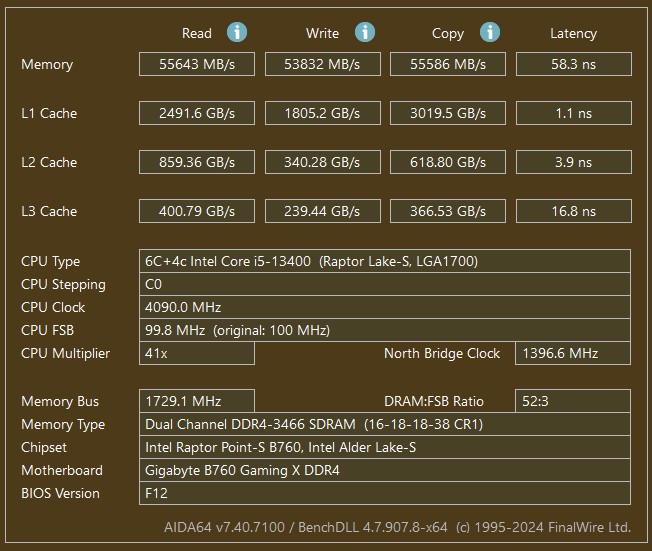Click the L1 Cache latency 1.1 ns
The height and width of the screenshot is (551, 652).
tap(574, 113)
